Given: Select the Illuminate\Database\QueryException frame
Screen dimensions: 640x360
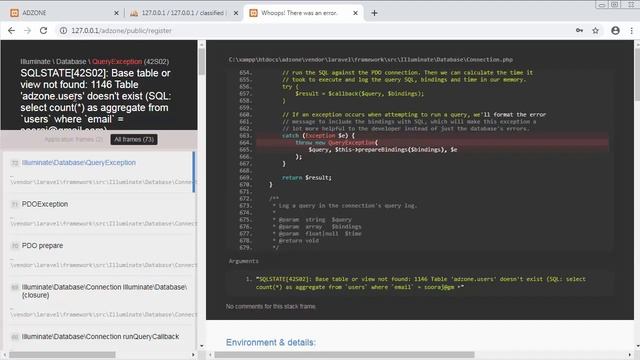Looking at the screenshot, I should pos(99,172).
